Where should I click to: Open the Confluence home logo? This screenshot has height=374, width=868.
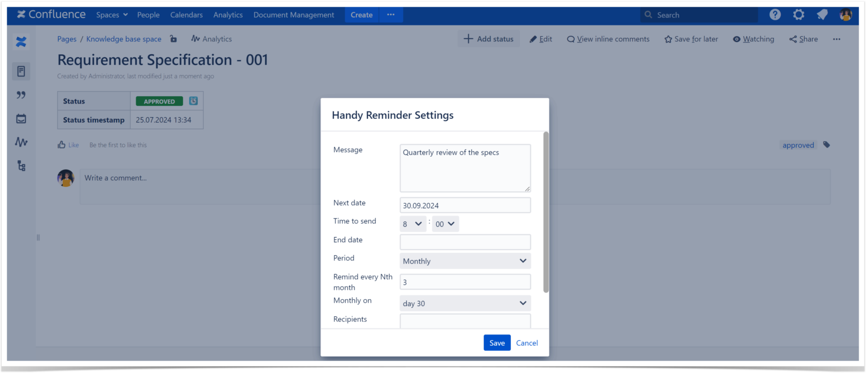click(x=51, y=15)
